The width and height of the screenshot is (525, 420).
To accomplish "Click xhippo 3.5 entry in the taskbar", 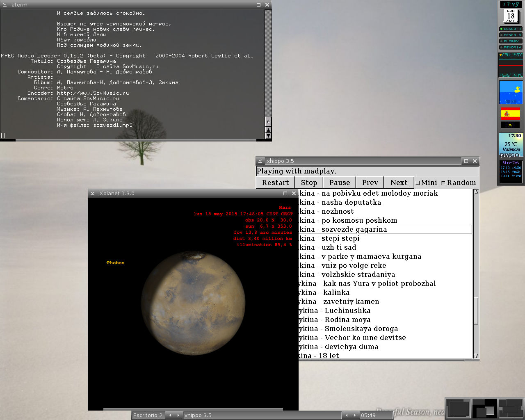I will (x=262, y=415).
